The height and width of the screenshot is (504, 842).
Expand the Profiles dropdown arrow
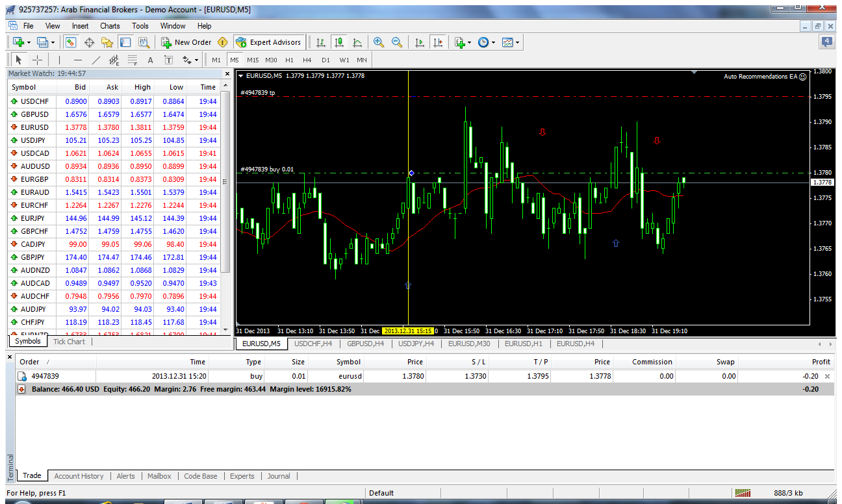[x=54, y=42]
